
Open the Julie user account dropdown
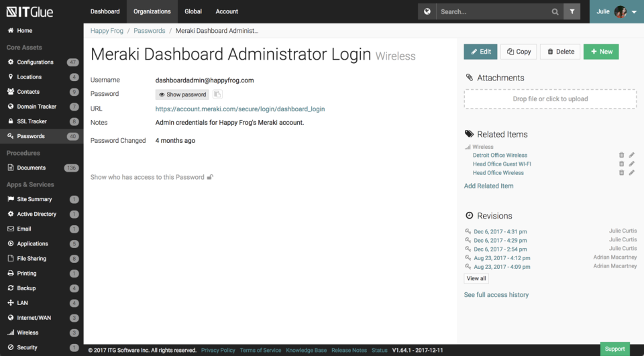pos(616,11)
